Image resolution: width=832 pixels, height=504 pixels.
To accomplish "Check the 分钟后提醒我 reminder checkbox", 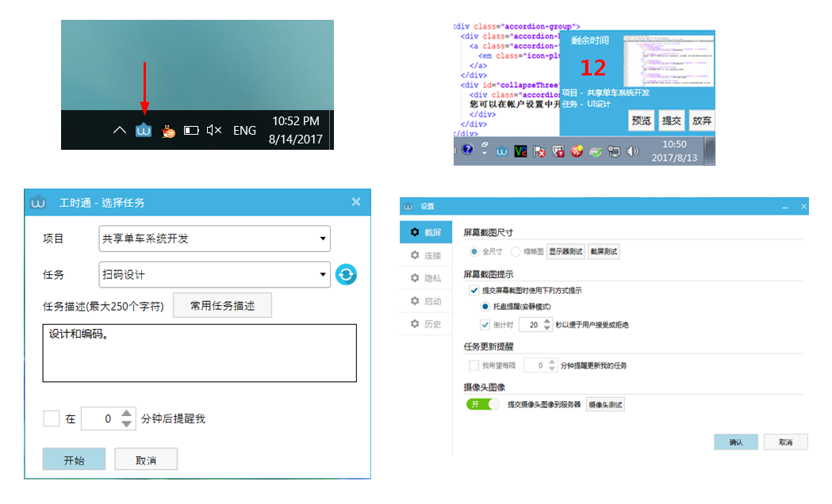I will pyautogui.click(x=52, y=418).
